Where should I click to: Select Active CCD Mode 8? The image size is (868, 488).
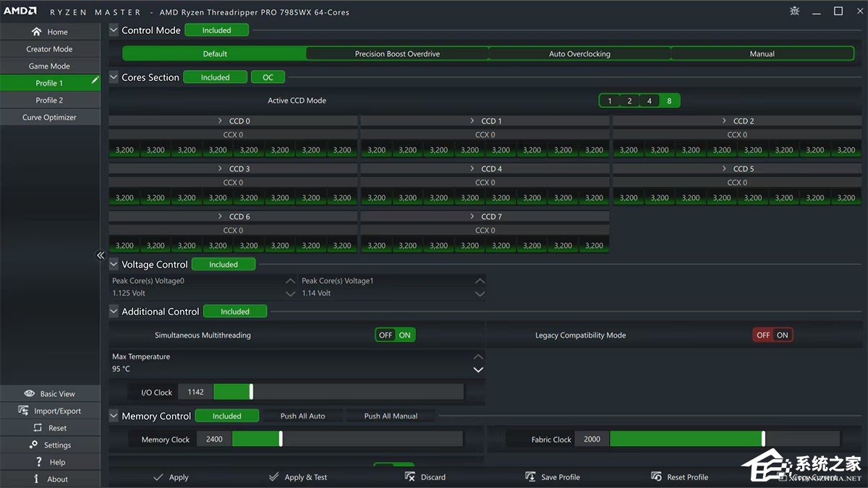coord(669,101)
